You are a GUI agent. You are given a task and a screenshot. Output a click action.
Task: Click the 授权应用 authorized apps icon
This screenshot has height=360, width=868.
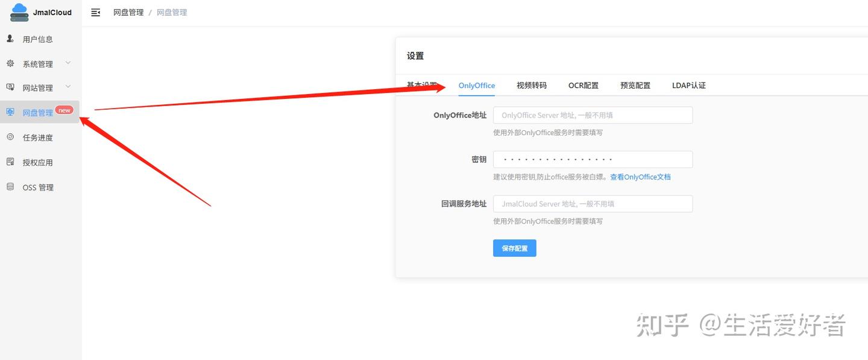[10, 162]
